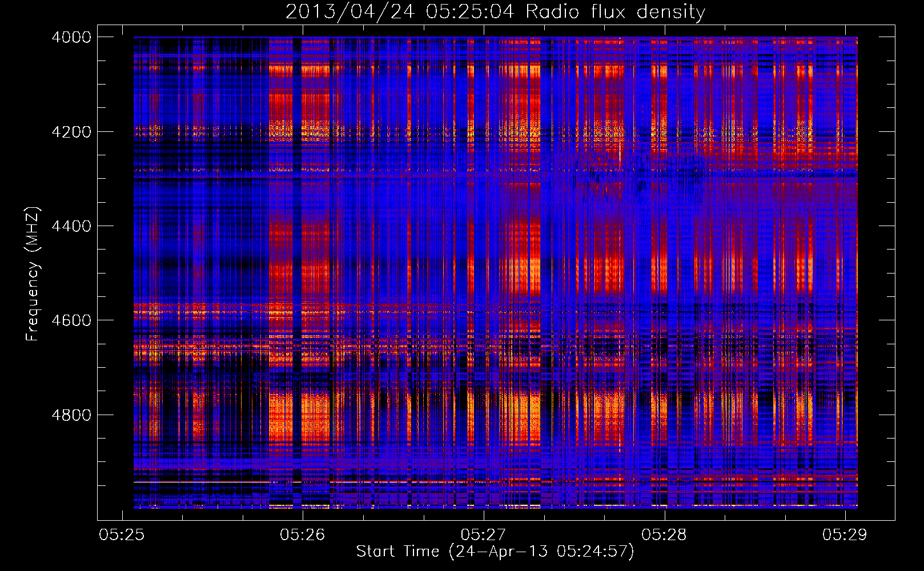Click the 05:25 time axis label
Viewport: 924px width, 571px height.
pos(122,534)
